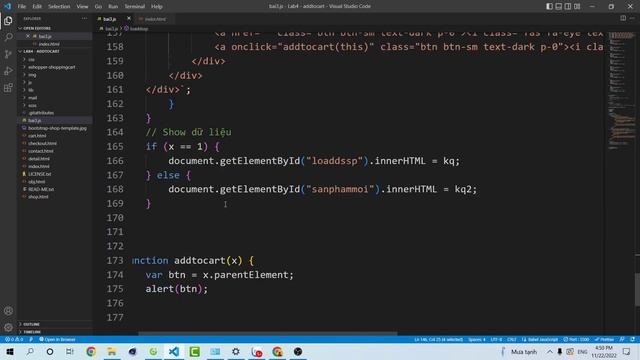Open the Extensions view
640x360 pixels.
coord(8,88)
